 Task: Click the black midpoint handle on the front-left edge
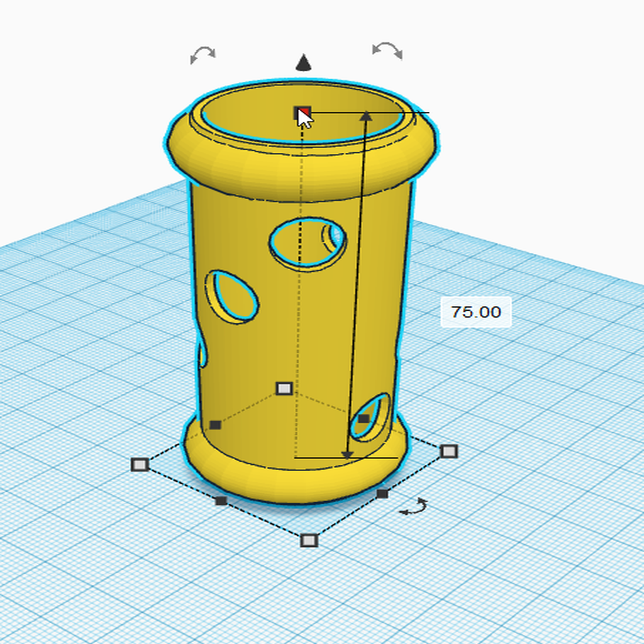pyautogui.click(x=221, y=501)
